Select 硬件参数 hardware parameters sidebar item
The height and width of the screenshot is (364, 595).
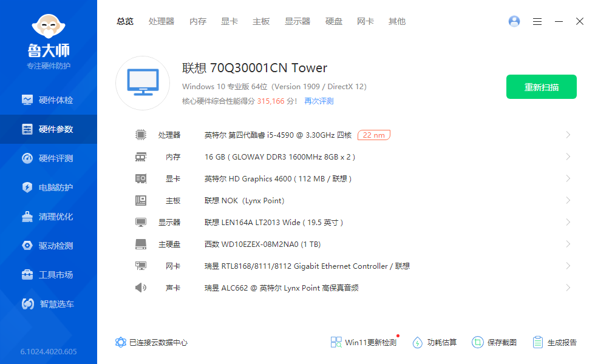(48, 129)
